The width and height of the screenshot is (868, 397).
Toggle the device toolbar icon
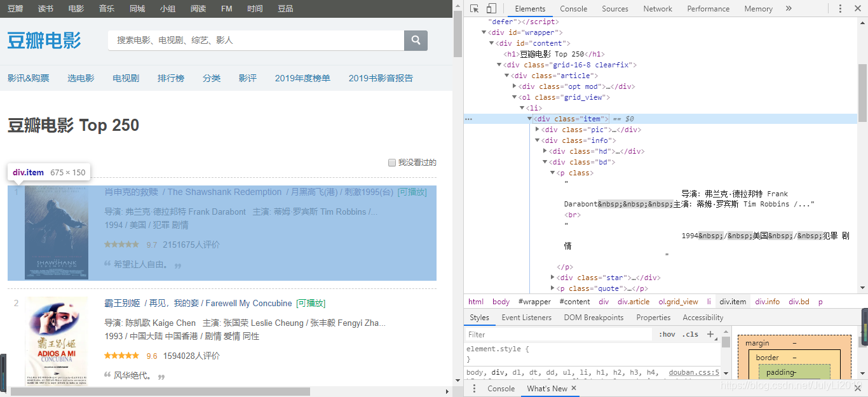(491, 9)
